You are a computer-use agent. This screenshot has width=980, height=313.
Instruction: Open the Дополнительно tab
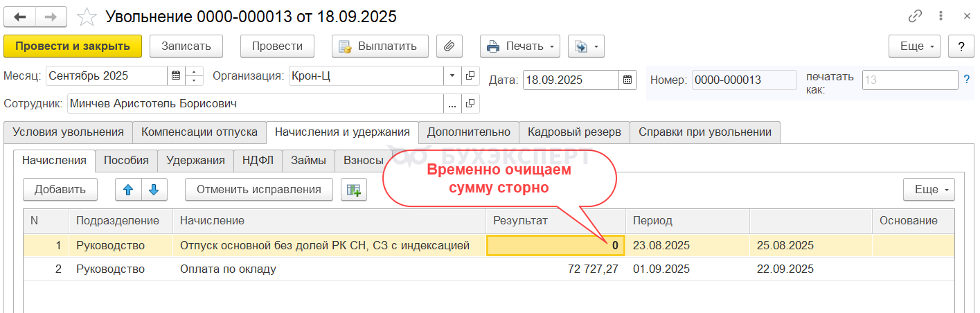[469, 132]
